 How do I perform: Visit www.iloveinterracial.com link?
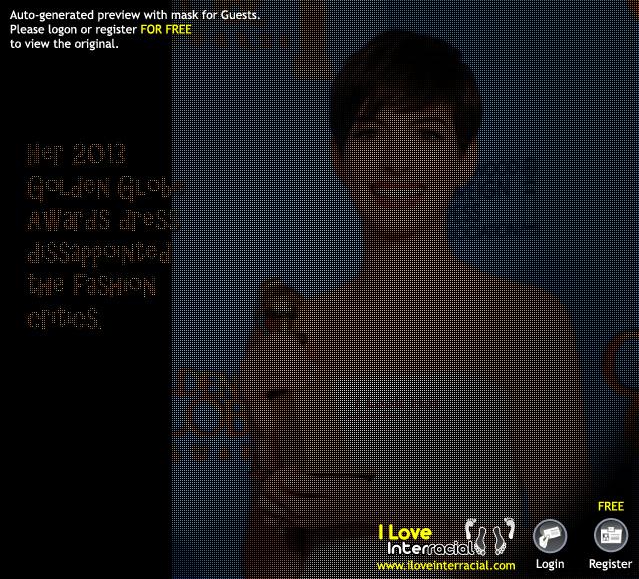446,566
